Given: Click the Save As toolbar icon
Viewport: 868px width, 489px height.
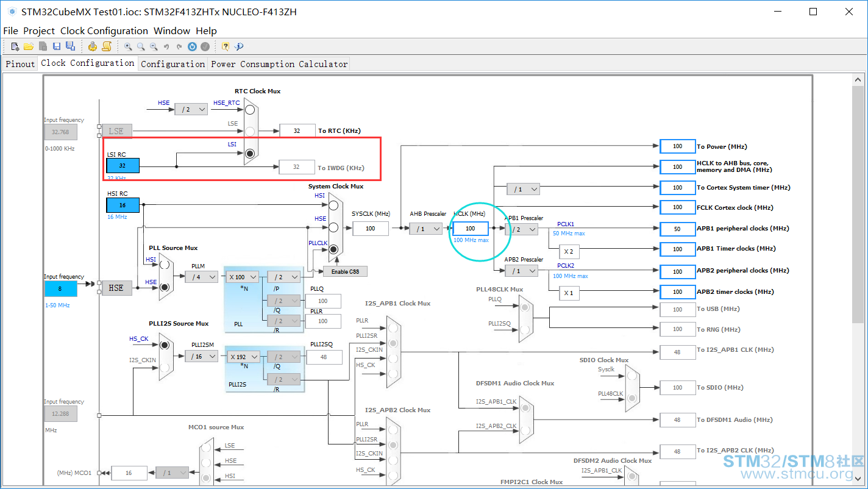Looking at the screenshot, I should click(70, 46).
